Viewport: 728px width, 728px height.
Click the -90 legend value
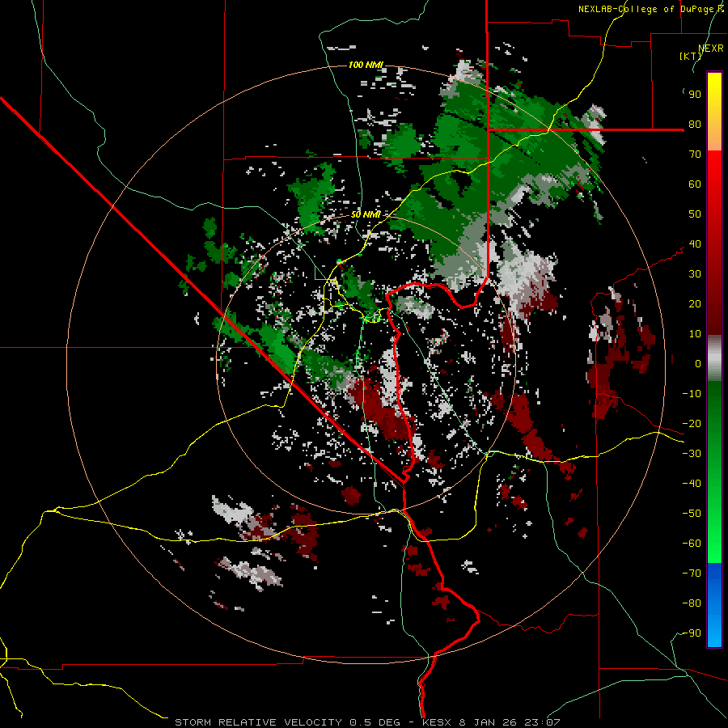692,633
